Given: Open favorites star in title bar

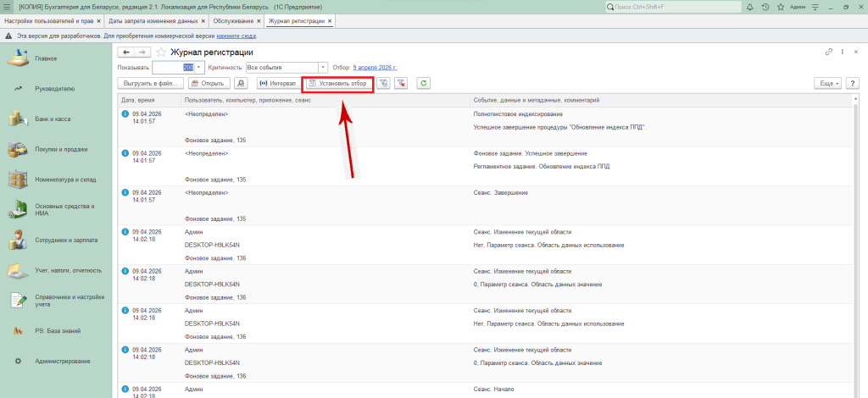Looking at the screenshot, I should pyautogui.click(x=779, y=7).
